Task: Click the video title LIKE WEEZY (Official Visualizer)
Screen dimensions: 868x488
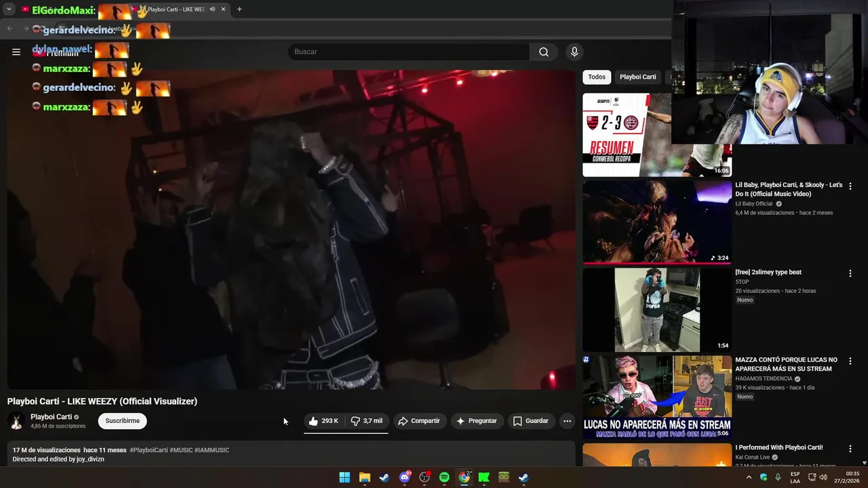Action: 102,401
